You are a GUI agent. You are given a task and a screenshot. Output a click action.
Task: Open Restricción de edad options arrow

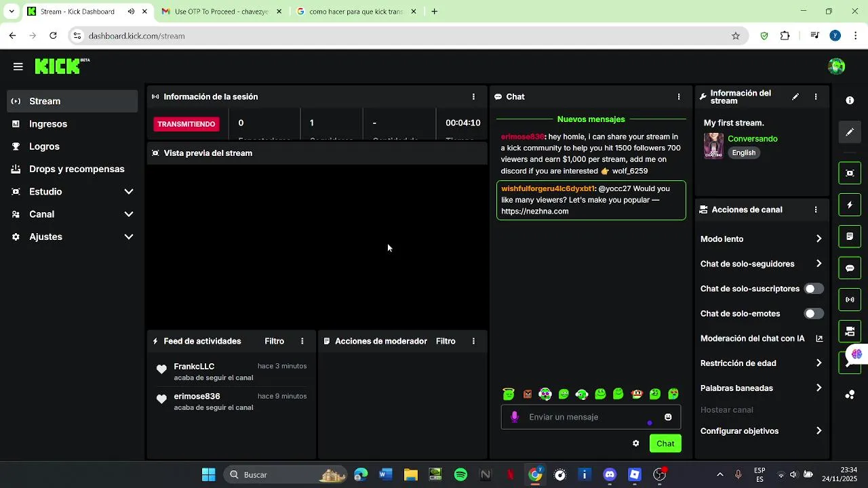tap(818, 363)
